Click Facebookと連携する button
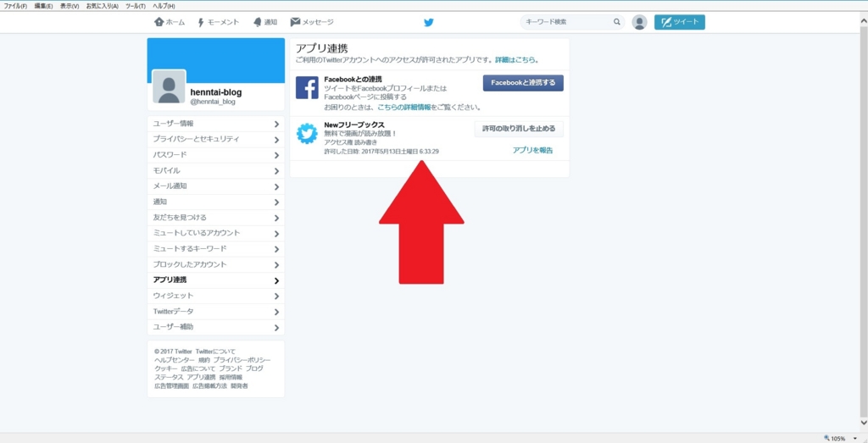This screenshot has width=868, height=443. tap(523, 83)
